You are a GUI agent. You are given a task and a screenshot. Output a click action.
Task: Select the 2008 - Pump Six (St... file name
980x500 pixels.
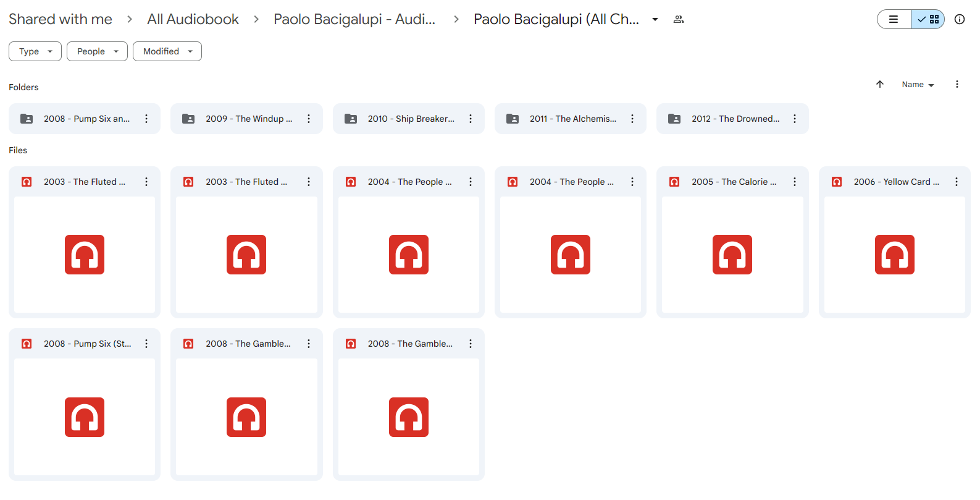click(x=88, y=344)
